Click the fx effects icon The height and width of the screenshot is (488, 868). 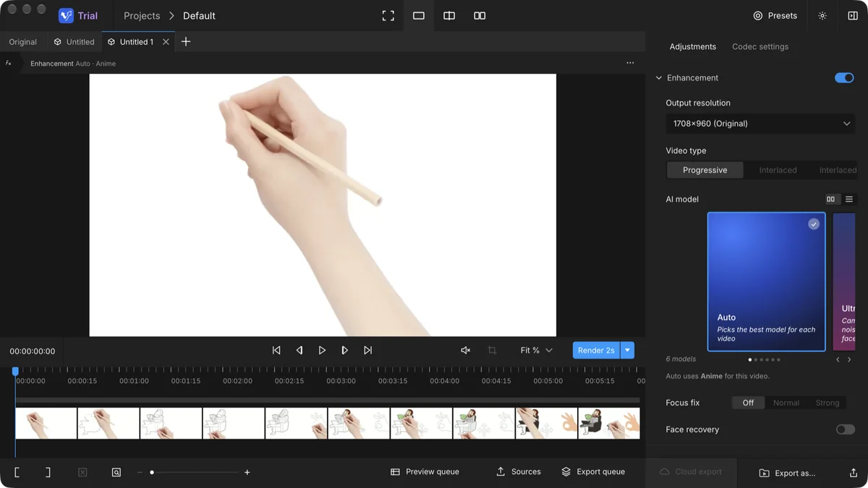[9, 63]
